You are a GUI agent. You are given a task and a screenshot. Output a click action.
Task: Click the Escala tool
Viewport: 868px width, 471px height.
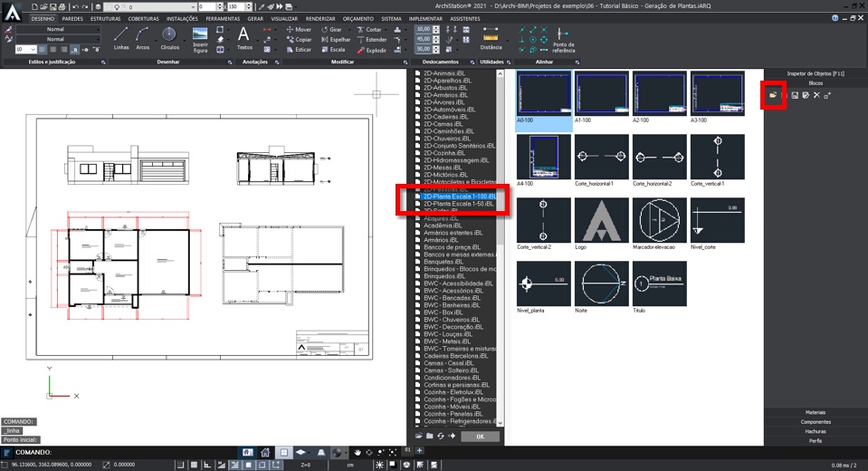(333, 49)
